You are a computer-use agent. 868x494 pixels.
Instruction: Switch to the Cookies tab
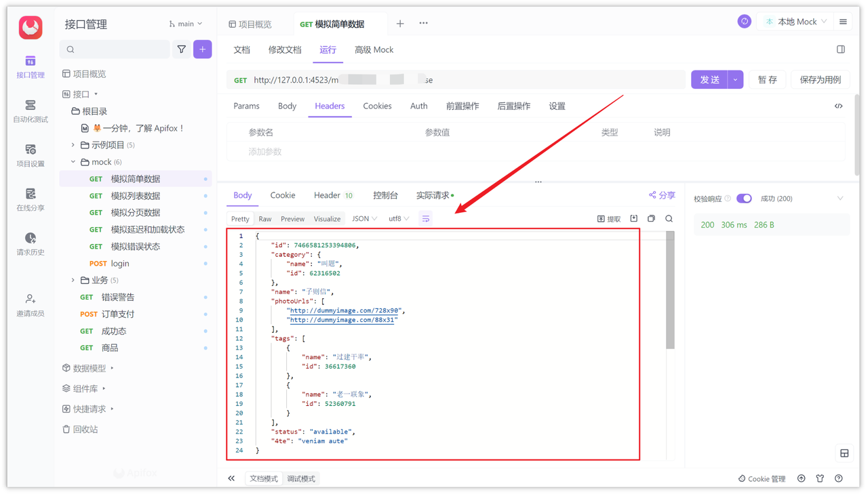coord(377,106)
